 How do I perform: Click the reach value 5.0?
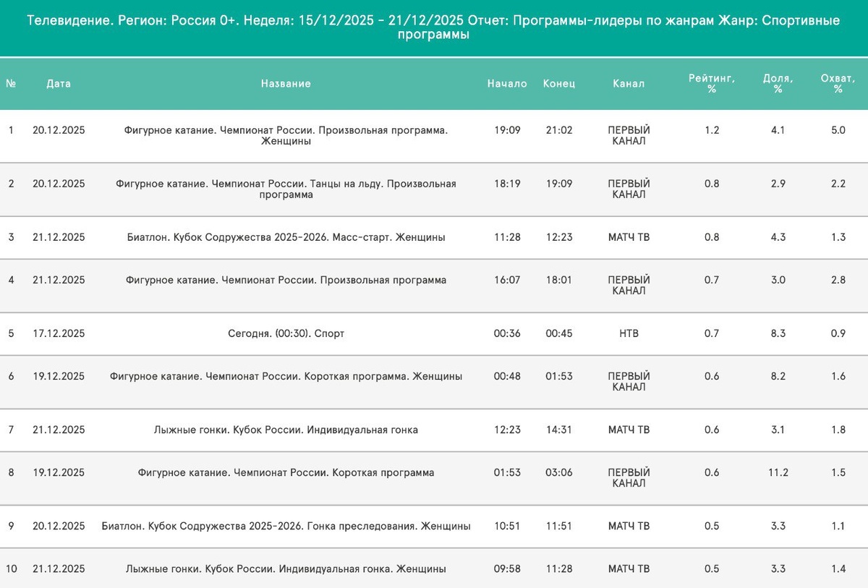pos(838,130)
